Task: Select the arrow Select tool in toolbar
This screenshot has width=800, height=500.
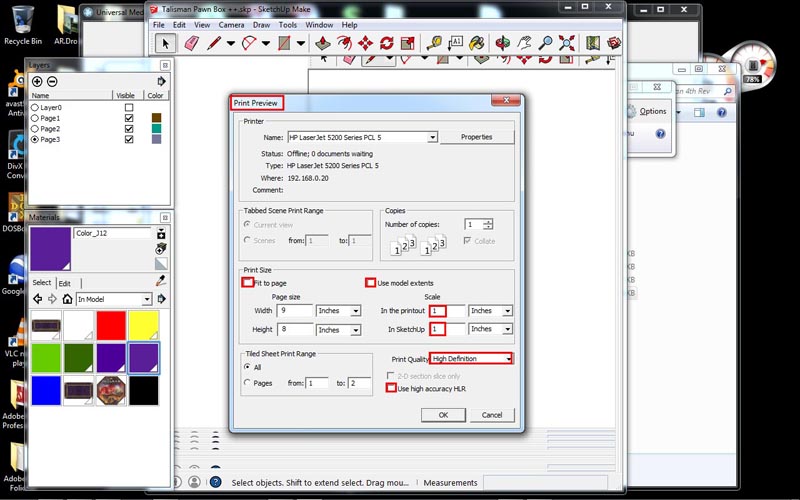Action: coord(165,43)
